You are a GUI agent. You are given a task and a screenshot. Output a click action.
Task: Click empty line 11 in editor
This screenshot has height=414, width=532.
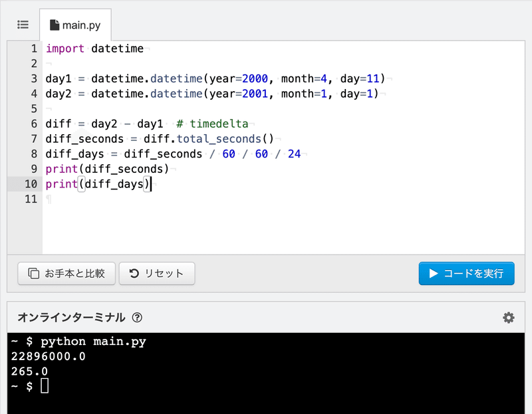283,199
